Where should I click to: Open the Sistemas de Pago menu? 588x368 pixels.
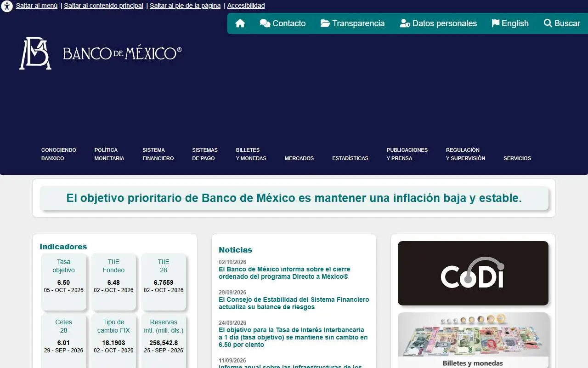point(205,154)
